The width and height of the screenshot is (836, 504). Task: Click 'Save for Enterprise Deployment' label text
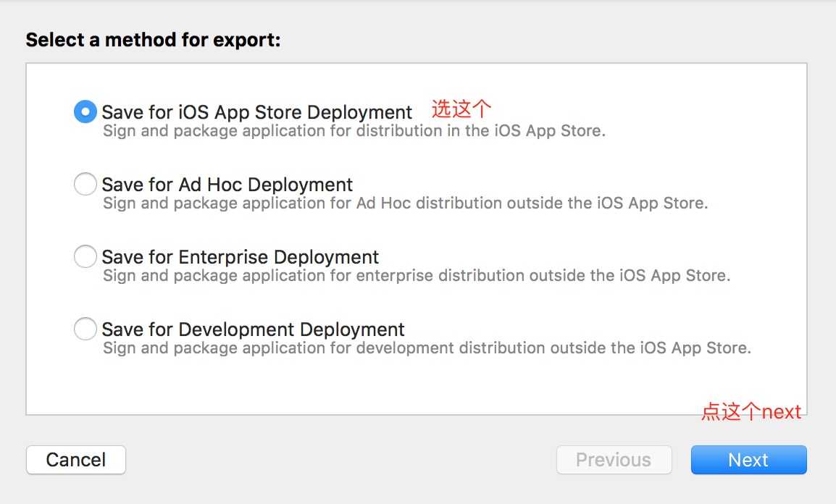(240, 257)
